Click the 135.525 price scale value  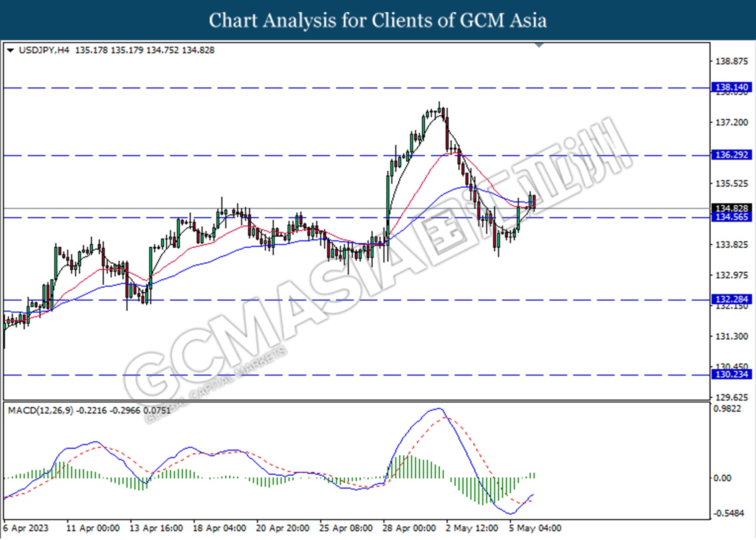(731, 183)
